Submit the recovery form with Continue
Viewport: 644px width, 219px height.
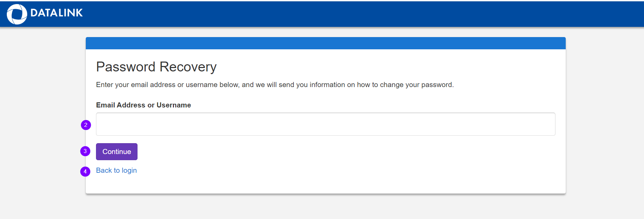116,151
